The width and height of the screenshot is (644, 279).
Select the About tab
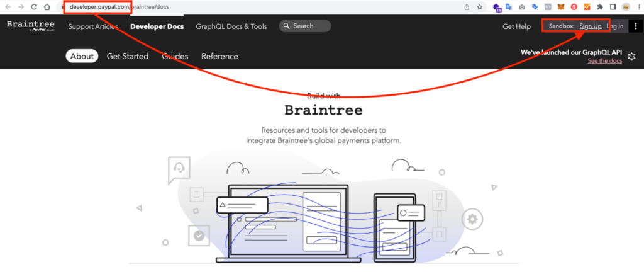pos(82,56)
